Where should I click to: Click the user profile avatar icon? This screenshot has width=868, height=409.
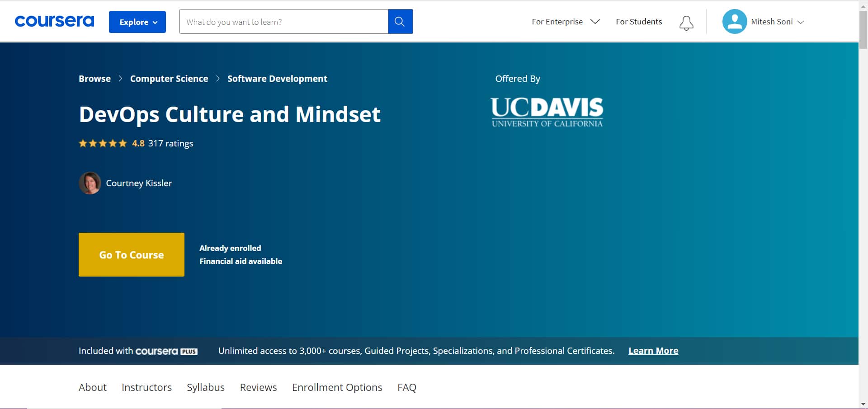click(734, 21)
